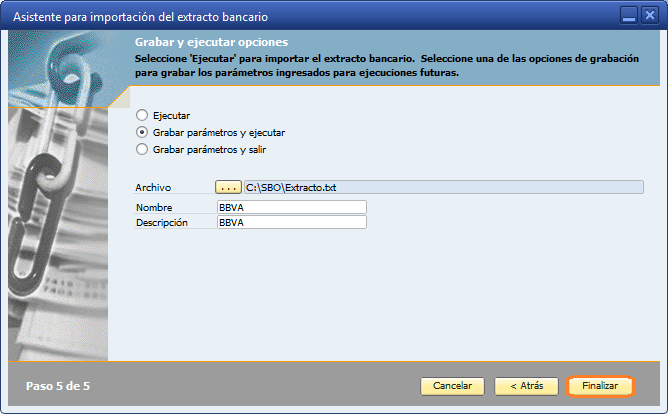Click the Nombre field label
This screenshot has width=668, height=414.
click(153, 207)
